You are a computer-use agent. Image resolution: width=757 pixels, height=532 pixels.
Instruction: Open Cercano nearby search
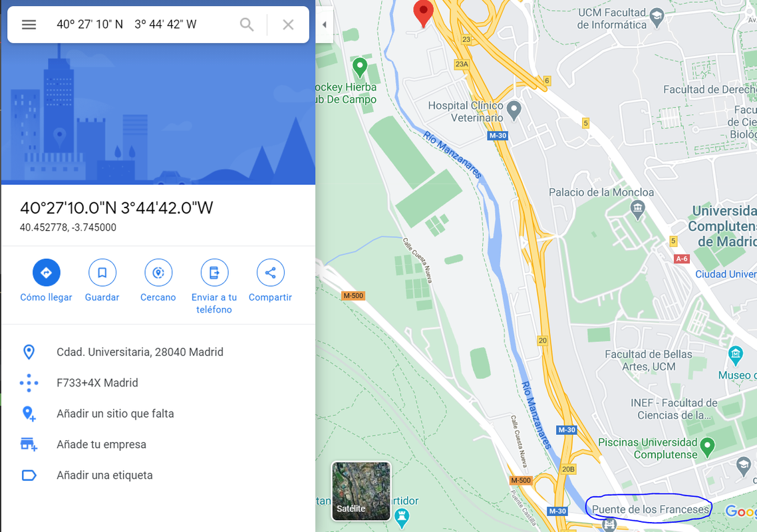(158, 273)
